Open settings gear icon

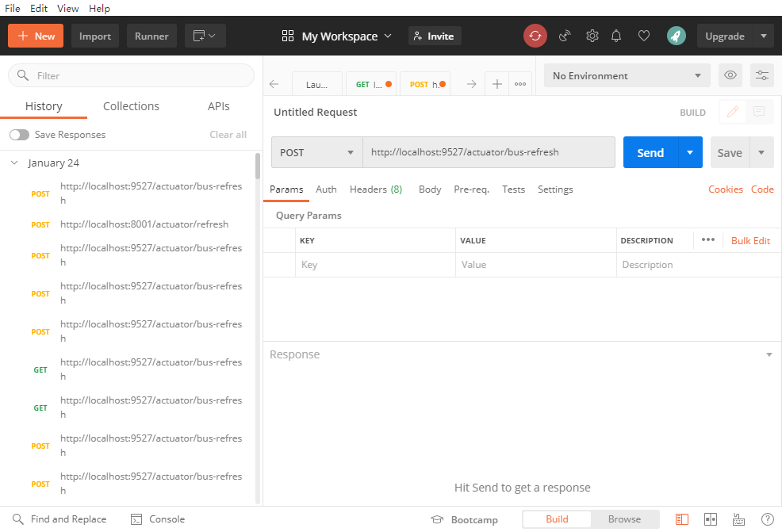[592, 36]
